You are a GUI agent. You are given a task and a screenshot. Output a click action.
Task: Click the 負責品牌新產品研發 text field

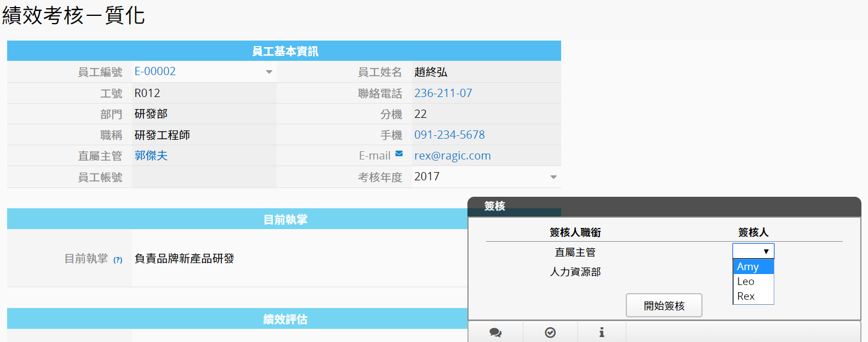point(185,259)
